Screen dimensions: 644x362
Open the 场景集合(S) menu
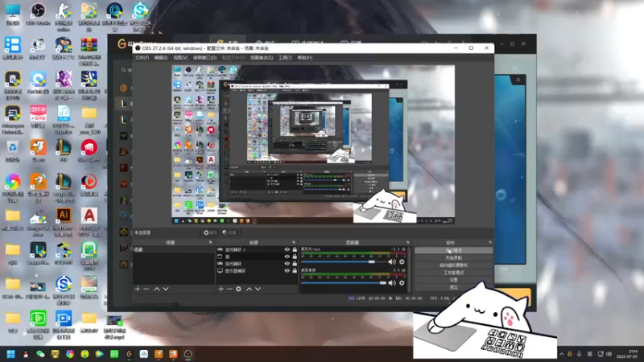(x=261, y=58)
